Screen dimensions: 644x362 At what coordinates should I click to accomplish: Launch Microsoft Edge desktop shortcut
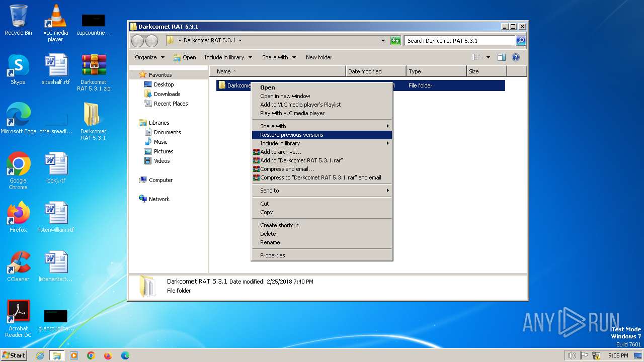[19, 119]
